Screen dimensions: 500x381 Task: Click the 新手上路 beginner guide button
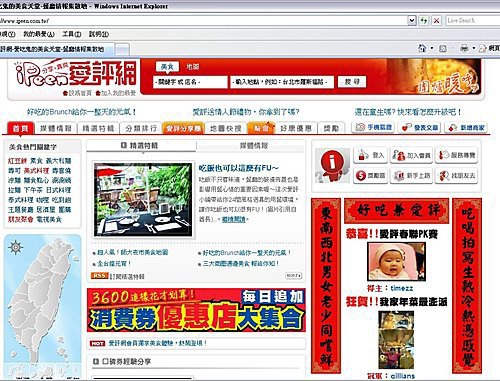pyautogui.click(x=411, y=175)
